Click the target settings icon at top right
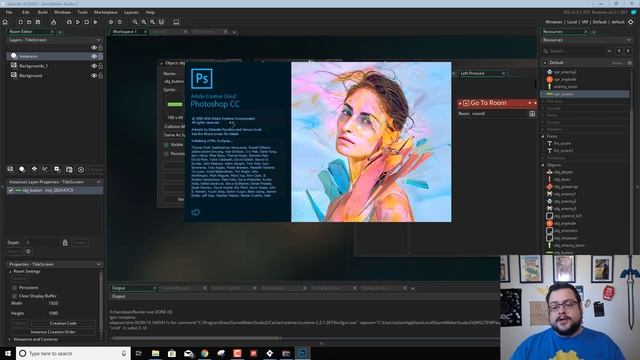Image resolution: width=640 pixels, height=360 pixels. point(631,22)
